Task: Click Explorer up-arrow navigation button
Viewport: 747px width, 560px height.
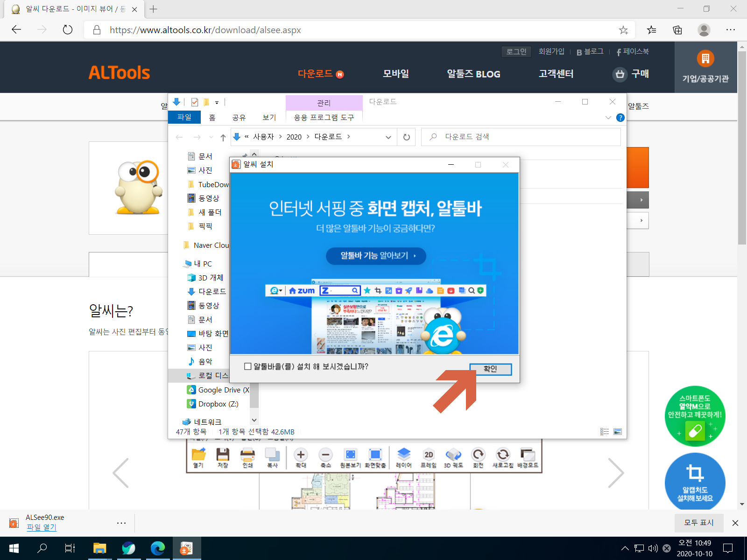Action: point(223,137)
